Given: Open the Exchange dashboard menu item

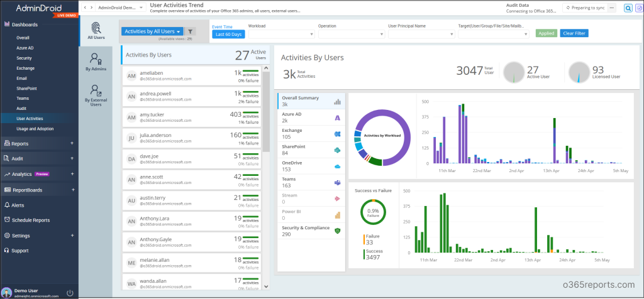Looking at the screenshot, I should coord(25,68).
